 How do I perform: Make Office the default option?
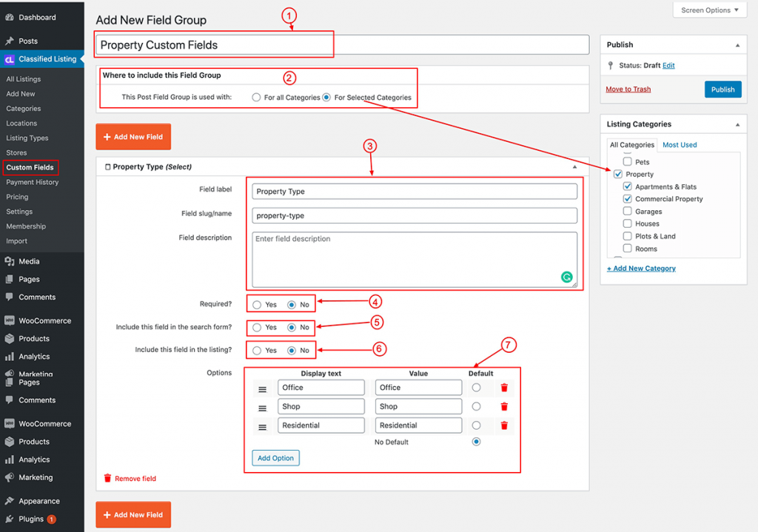(x=476, y=388)
